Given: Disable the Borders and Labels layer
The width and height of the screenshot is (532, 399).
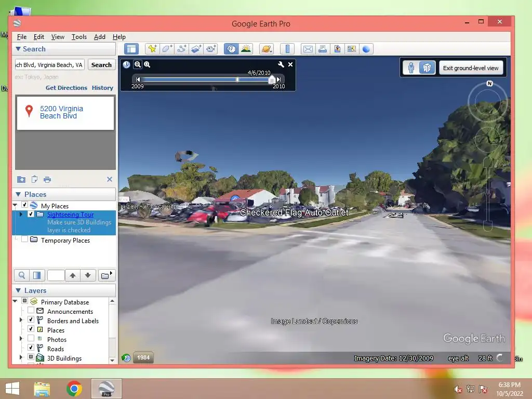Looking at the screenshot, I should [x=31, y=320].
